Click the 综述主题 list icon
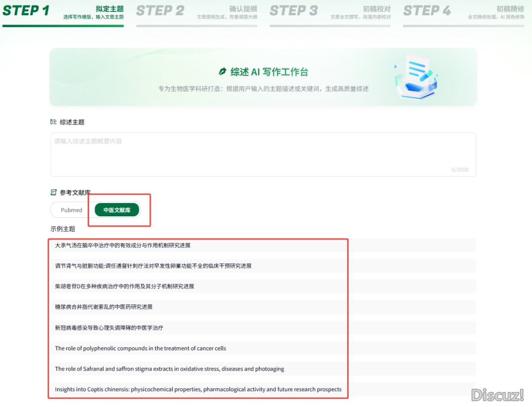 [x=53, y=122]
